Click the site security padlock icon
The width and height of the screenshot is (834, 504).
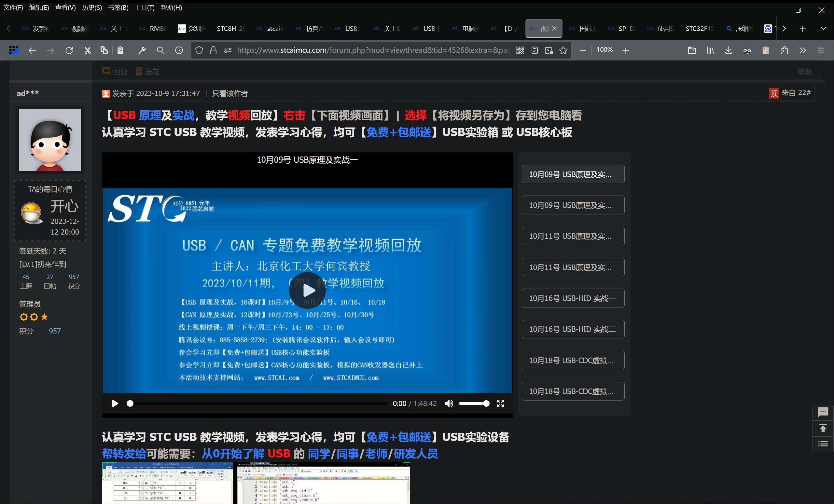pyautogui.click(x=213, y=50)
